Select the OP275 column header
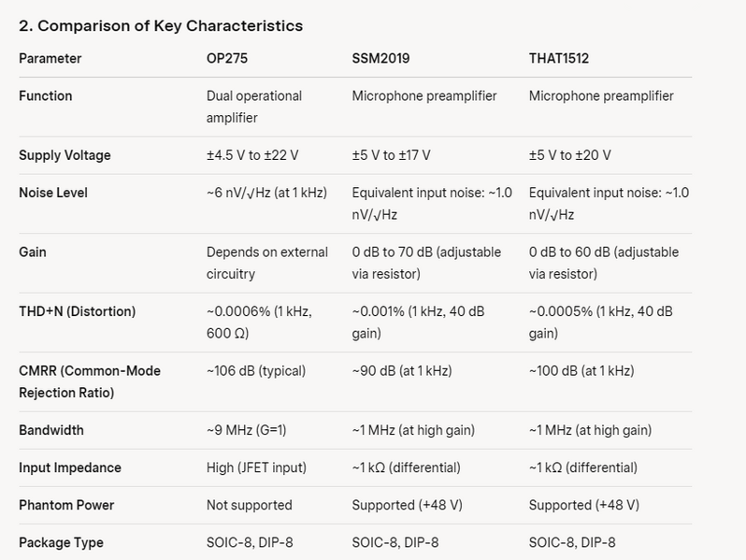The image size is (746, 560). click(226, 58)
